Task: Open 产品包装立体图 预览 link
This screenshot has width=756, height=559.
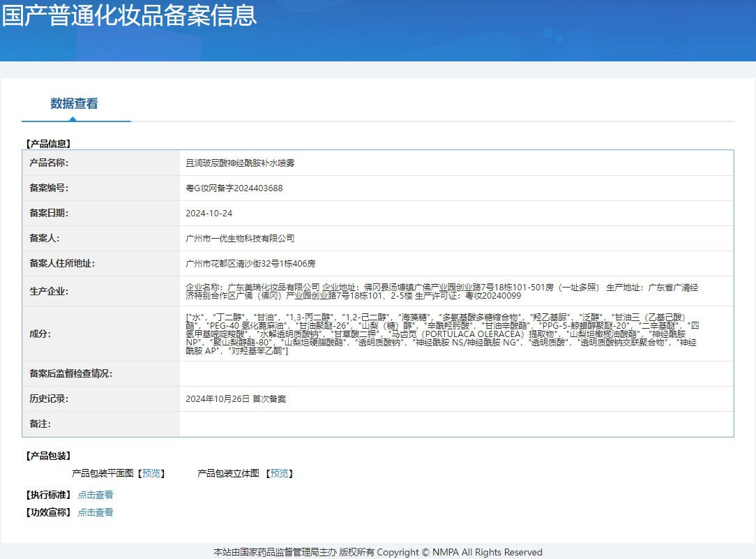Action: (x=279, y=473)
